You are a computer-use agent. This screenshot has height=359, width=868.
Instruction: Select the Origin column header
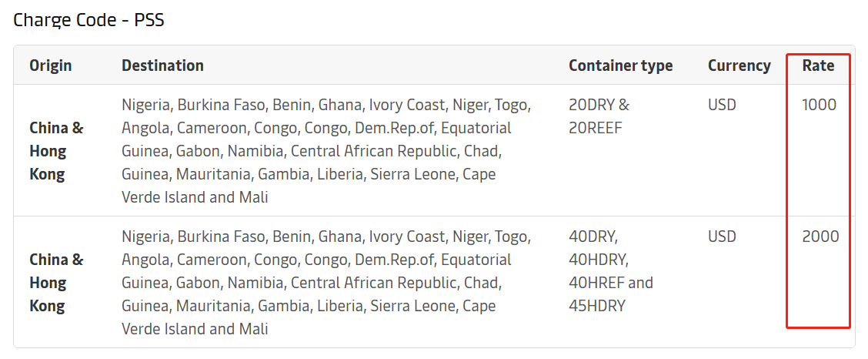coord(50,65)
